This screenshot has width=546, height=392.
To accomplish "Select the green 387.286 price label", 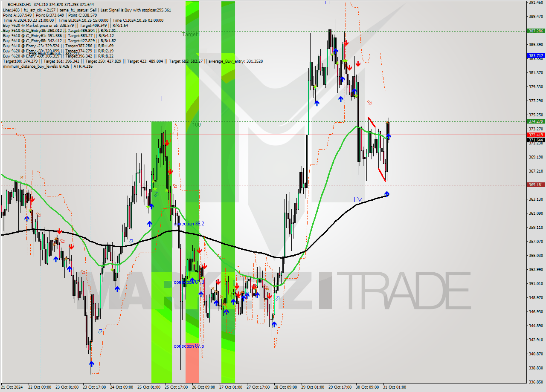I will point(536,31).
